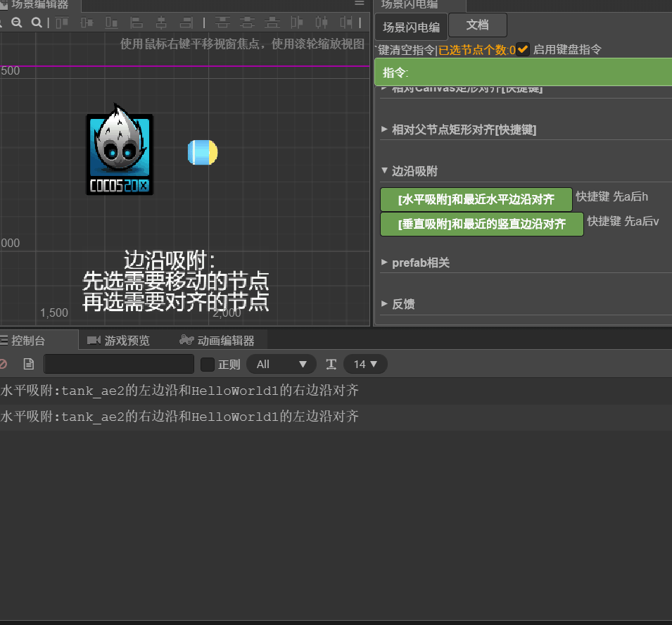The height and width of the screenshot is (625, 672).
Task: Select the 场景编辑器 panel tab
Action: click(39, 5)
